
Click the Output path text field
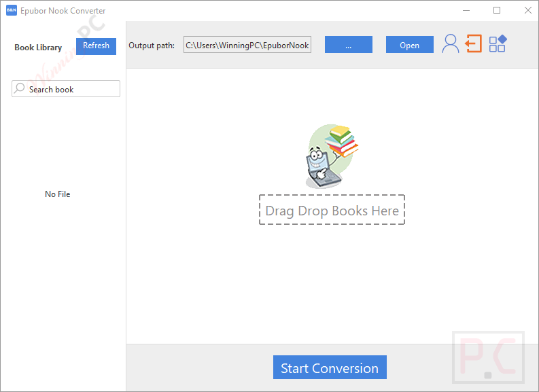tap(247, 45)
